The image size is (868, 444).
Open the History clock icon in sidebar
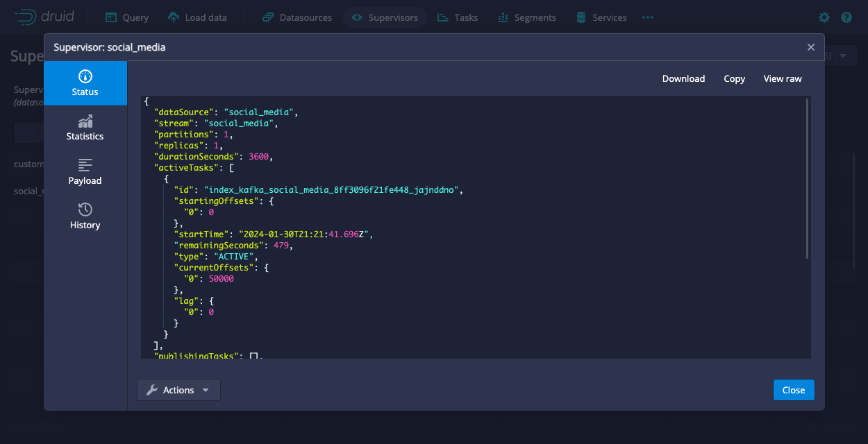pos(85,210)
